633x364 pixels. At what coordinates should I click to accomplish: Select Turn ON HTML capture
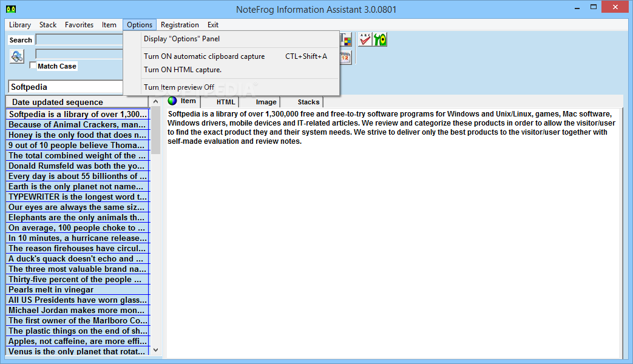click(x=231, y=70)
